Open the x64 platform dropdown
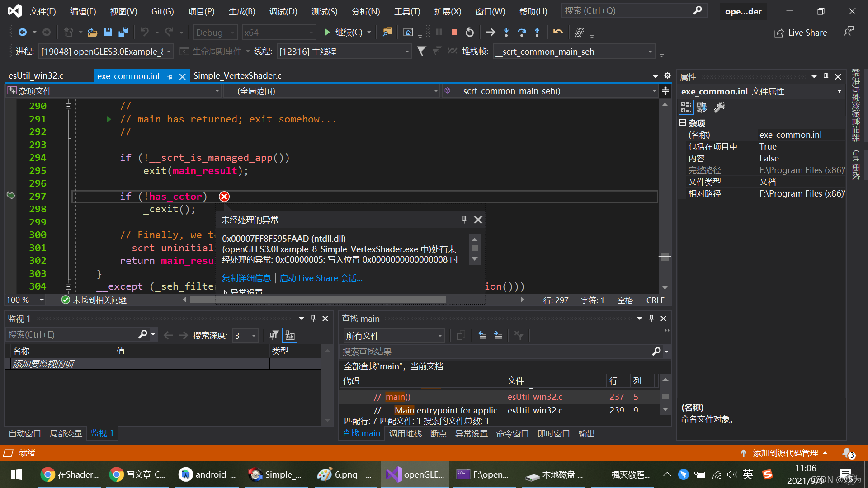The width and height of the screenshot is (868, 488). [x=278, y=33]
